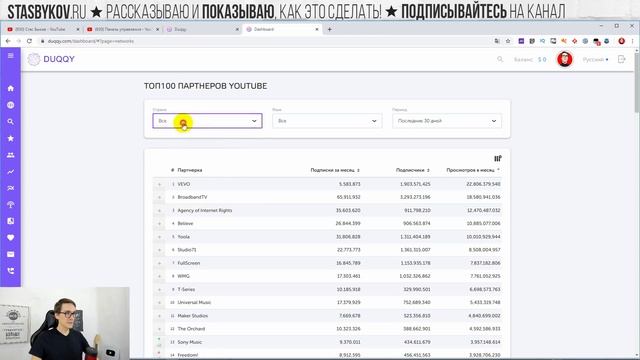Image resolution: width=640 pixels, height=360 pixels.
Task: Open the globe icon in the sidebar
Action: 11,105
